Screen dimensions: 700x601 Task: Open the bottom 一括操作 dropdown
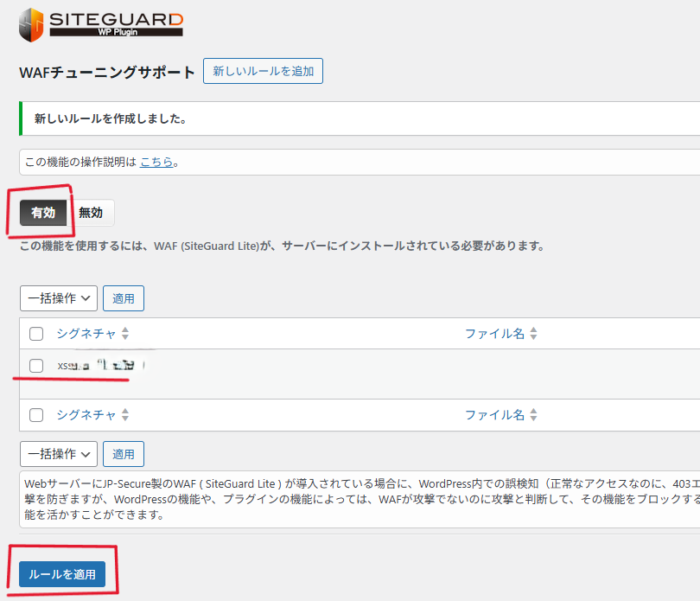click(59, 454)
